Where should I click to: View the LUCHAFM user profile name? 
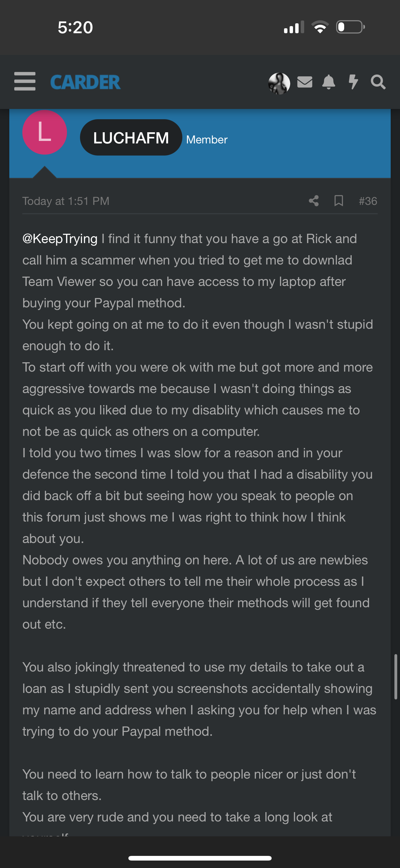pyautogui.click(x=131, y=138)
